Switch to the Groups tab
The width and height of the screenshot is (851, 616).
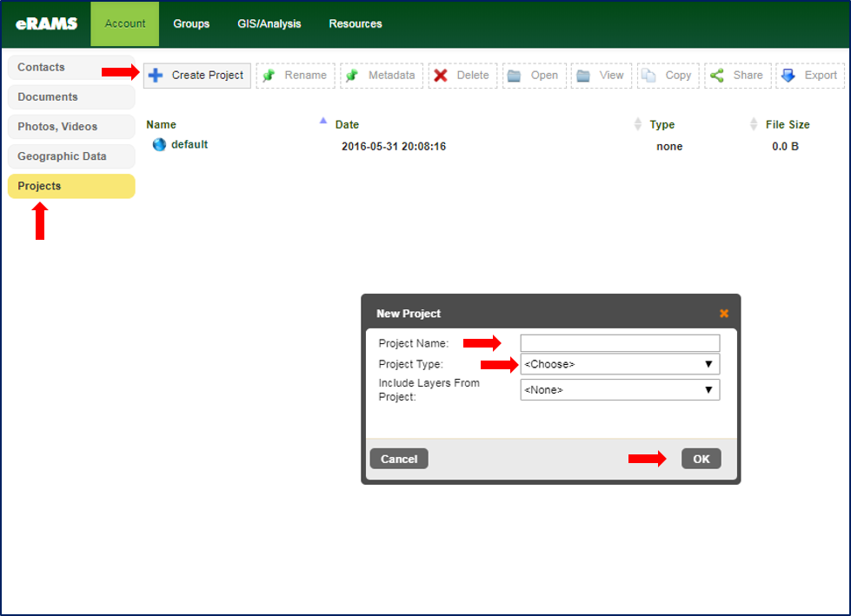[x=191, y=24]
